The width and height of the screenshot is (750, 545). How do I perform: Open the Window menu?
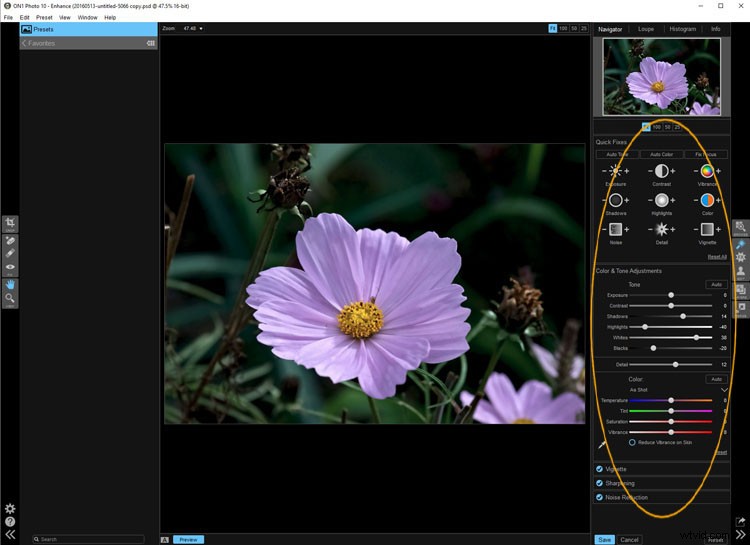coord(88,17)
